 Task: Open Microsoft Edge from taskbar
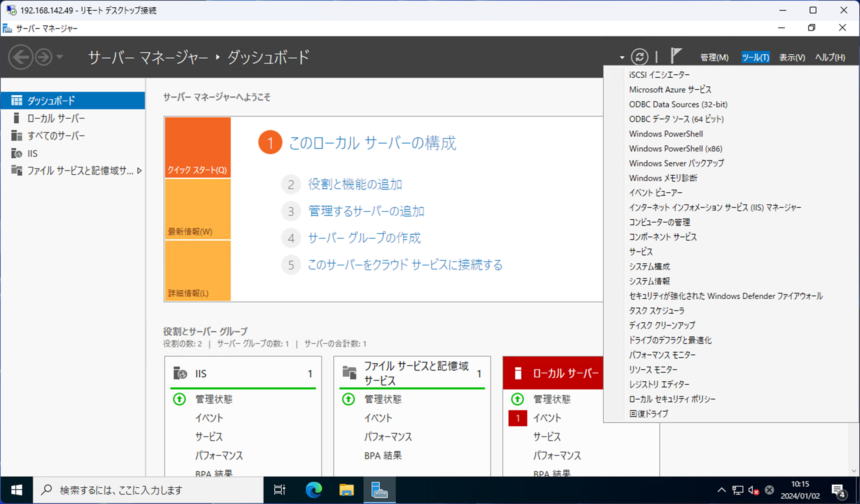click(x=313, y=490)
